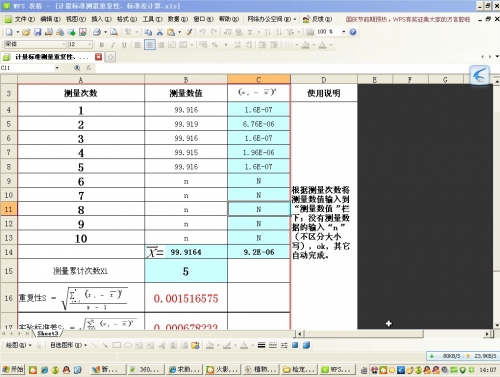
Task: Open the 绘图 drawing menu dropdown
Action: tap(18, 345)
